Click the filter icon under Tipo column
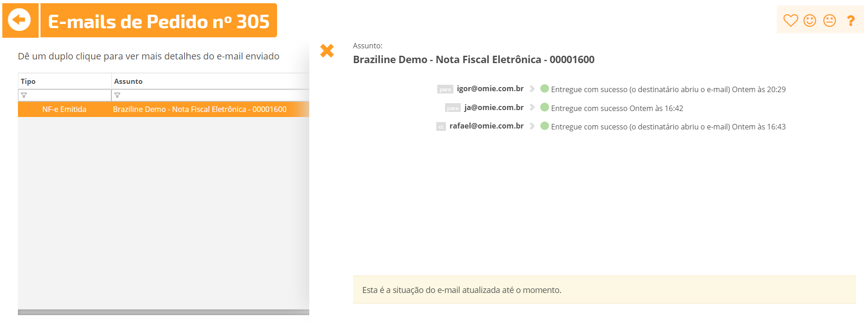Viewport: 868px width, 322px height. tap(24, 95)
